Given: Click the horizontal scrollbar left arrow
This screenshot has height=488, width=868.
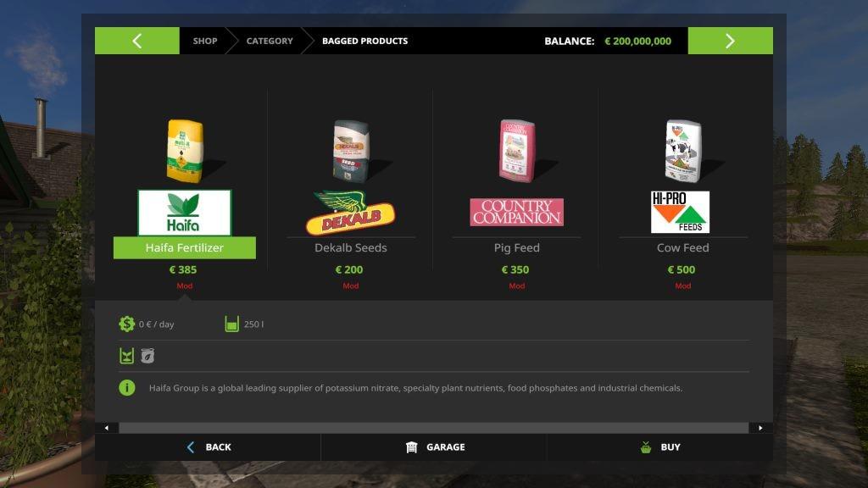Looking at the screenshot, I should click(x=107, y=428).
